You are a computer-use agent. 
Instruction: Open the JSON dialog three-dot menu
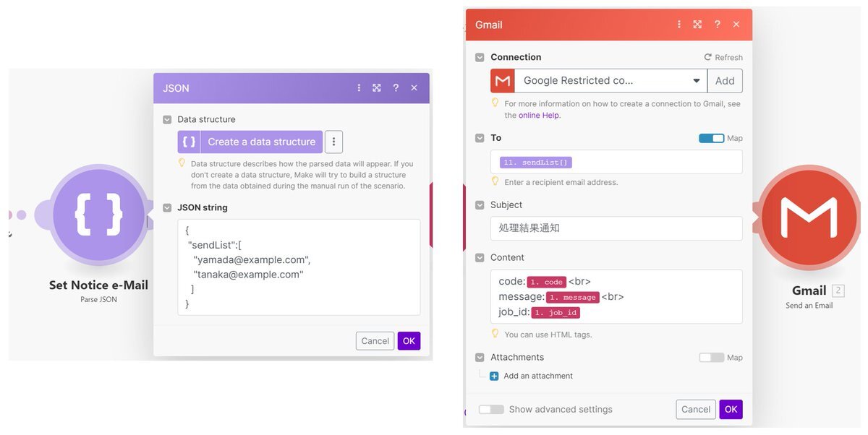[359, 88]
